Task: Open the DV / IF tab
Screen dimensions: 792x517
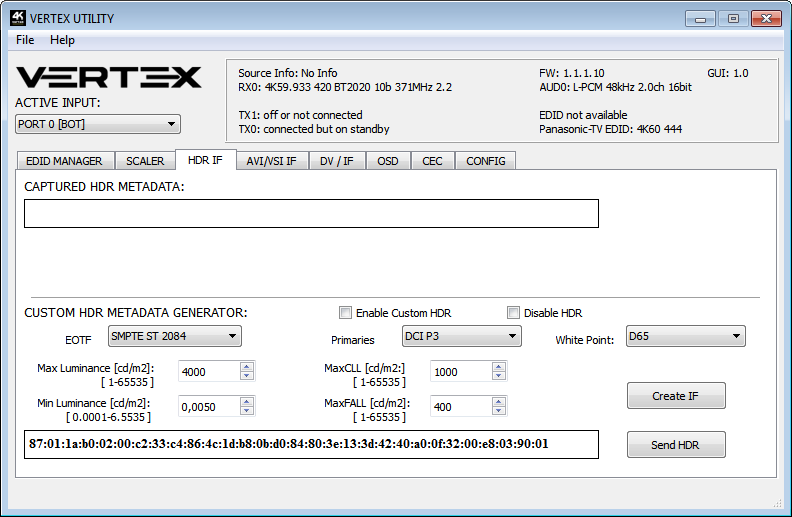Action: point(336,161)
